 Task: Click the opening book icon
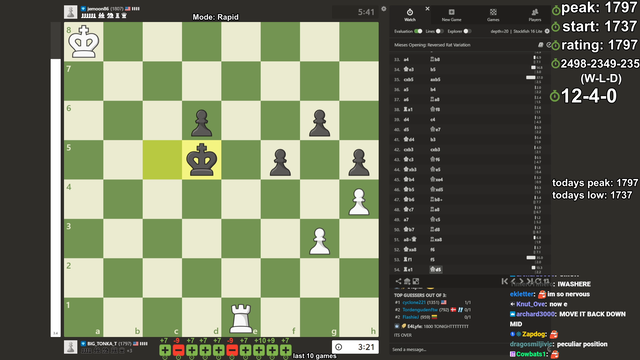coord(540,45)
